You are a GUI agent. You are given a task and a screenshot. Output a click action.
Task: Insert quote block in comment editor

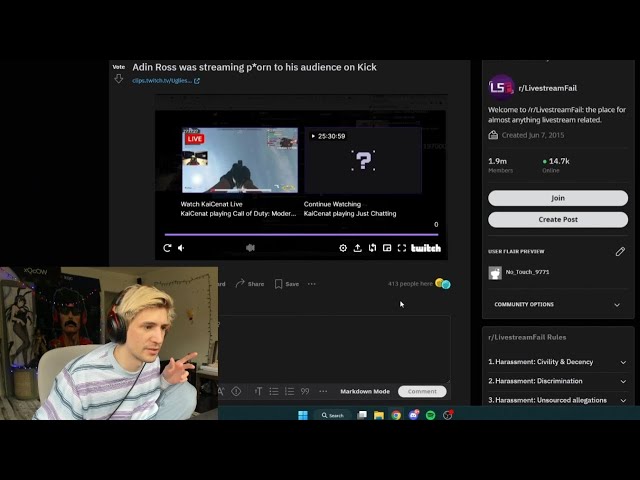click(x=305, y=391)
